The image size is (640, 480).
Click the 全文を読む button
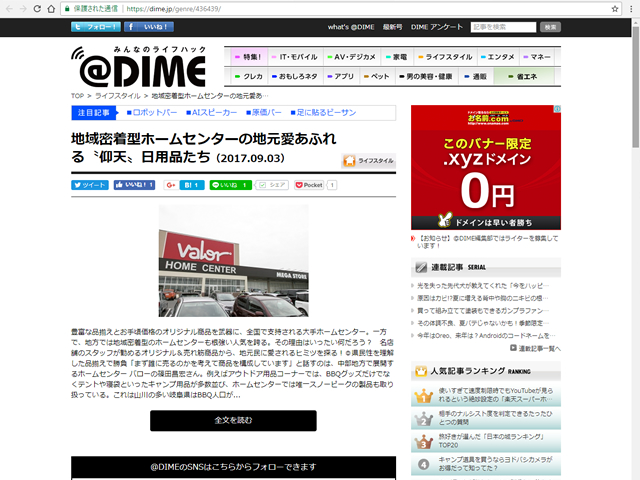233,420
